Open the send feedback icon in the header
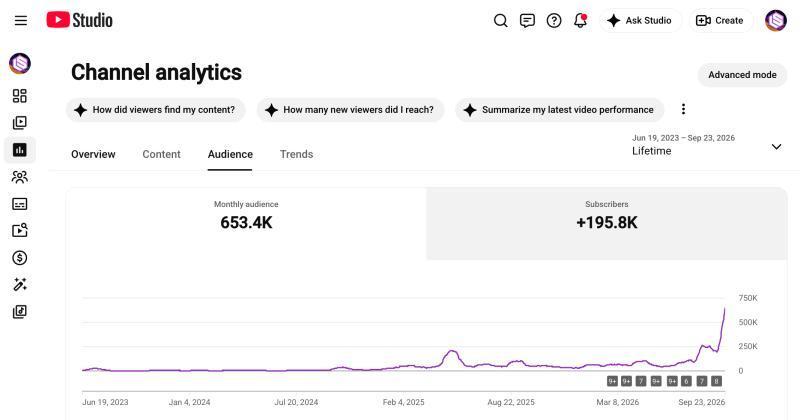Image resolution: width=800 pixels, height=420 pixels. tap(527, 20)
